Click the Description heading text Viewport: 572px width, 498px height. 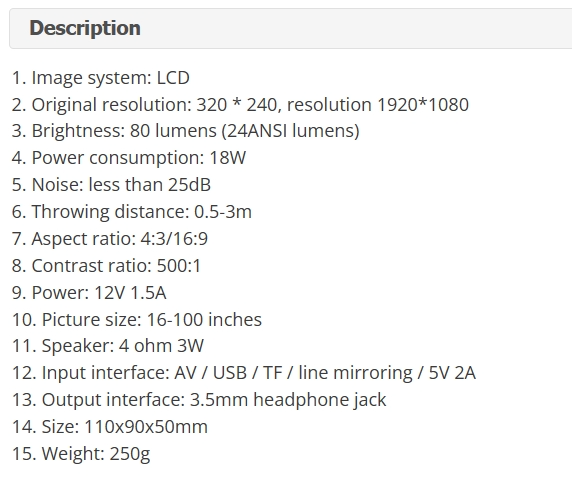(x=85, y=28)
